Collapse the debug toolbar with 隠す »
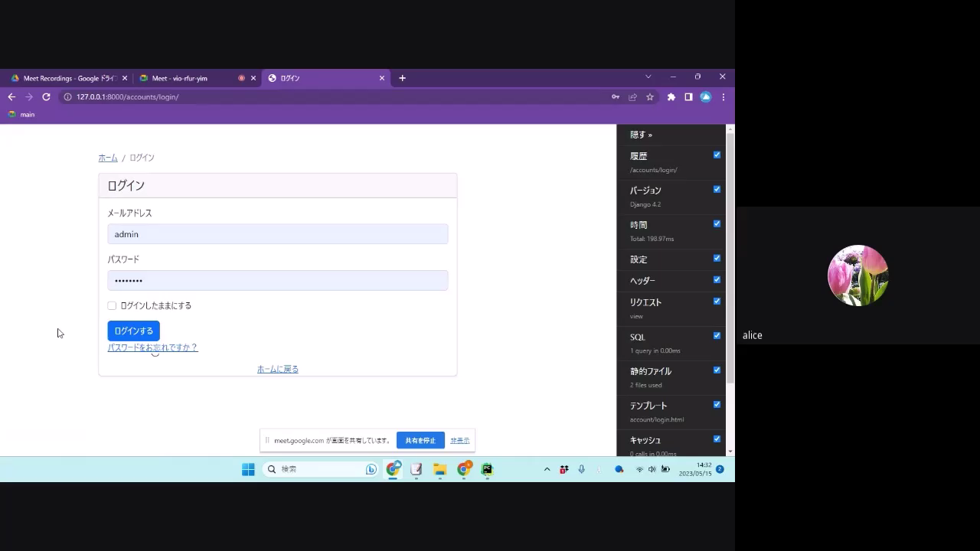 641,135
